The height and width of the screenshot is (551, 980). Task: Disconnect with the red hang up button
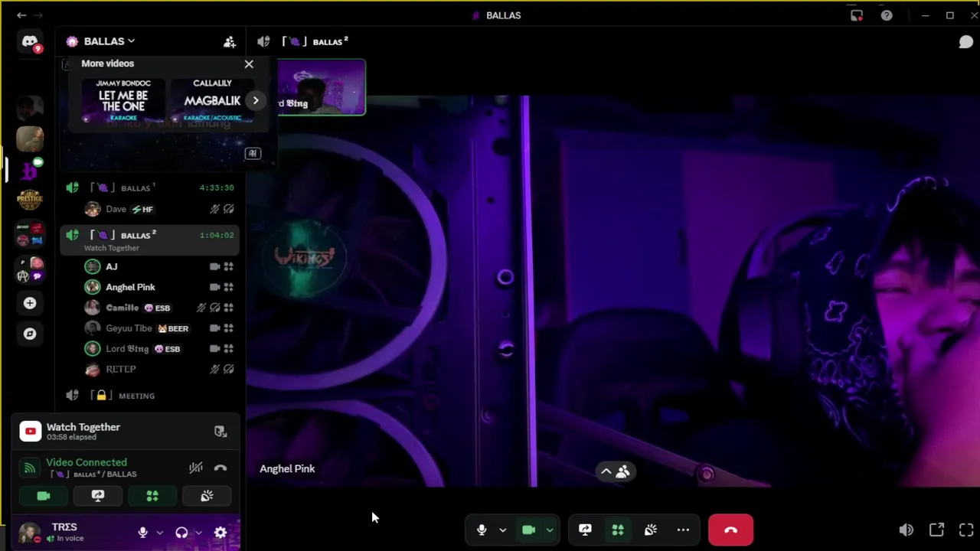click(x=730, y=530)
